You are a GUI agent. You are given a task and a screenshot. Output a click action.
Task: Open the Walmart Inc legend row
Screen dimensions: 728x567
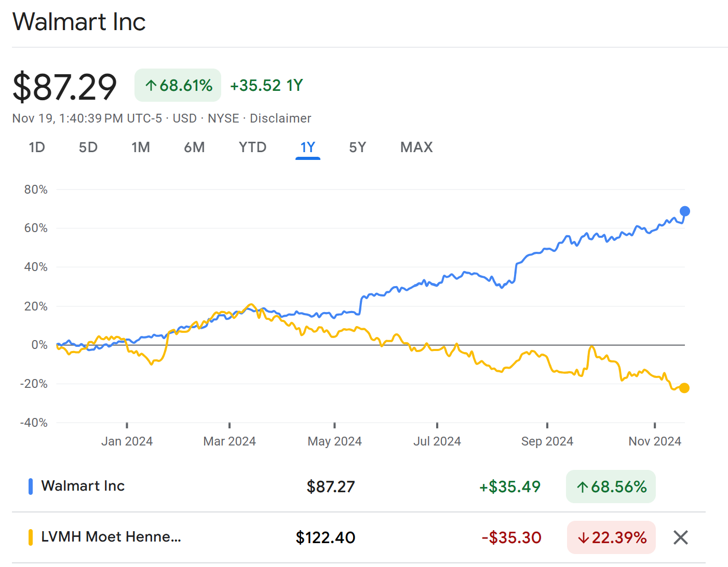[x=359, y=487]
